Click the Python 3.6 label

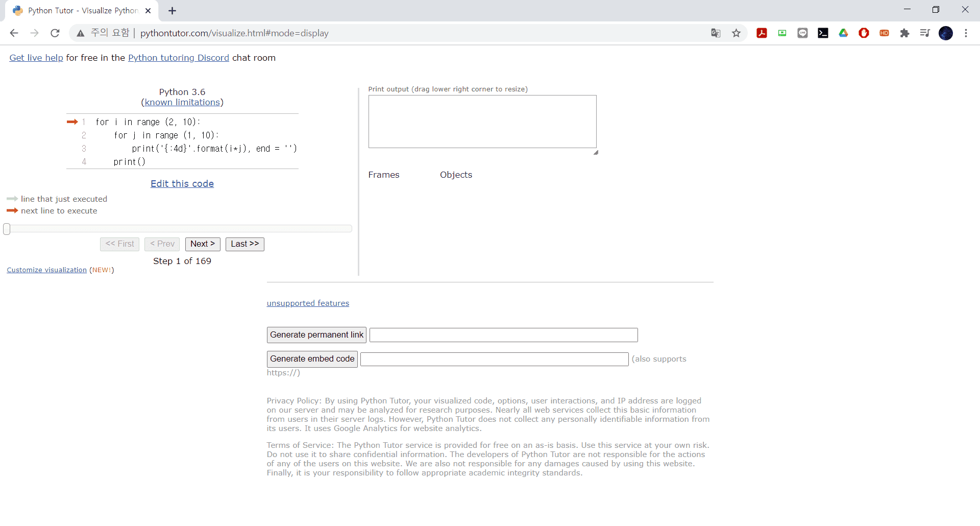click(x=182, y=92)
